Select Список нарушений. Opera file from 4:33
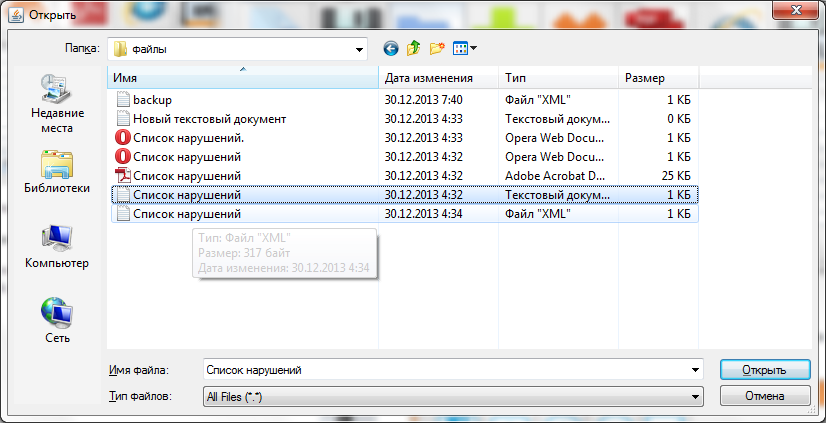Image resolution: width=826 pixels, height=423 pixels. pos(405,138)
